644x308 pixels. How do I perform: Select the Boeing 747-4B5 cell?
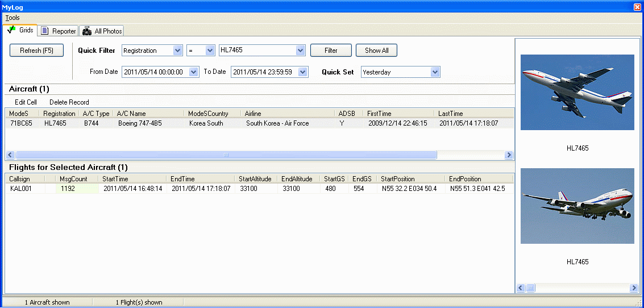click(x=149, y=123)
